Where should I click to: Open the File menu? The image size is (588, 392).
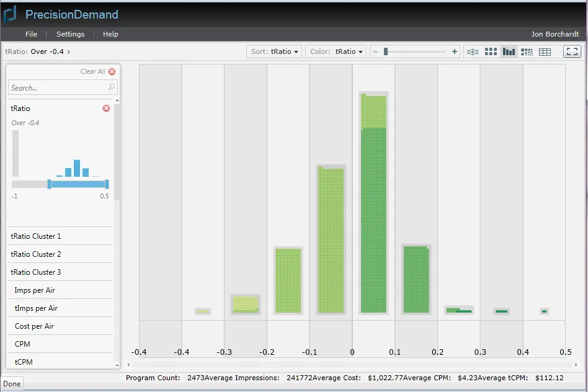click(31, 34)
